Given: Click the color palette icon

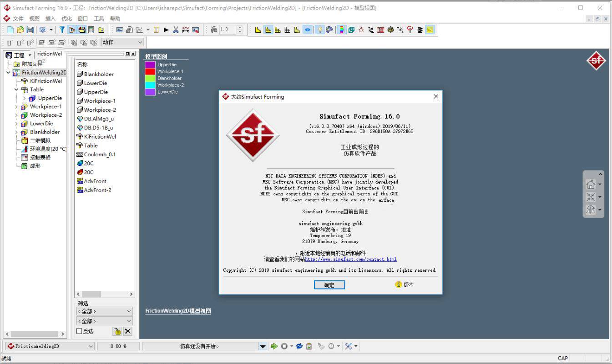Looking at the screenshot, I should pyautogui.click(x=329, y=30).
